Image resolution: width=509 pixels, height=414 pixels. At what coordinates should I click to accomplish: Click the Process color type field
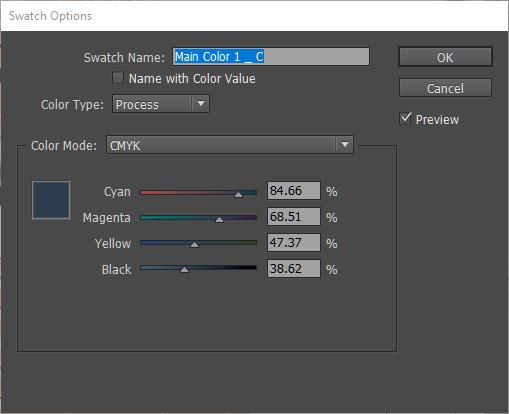[161, 104]
